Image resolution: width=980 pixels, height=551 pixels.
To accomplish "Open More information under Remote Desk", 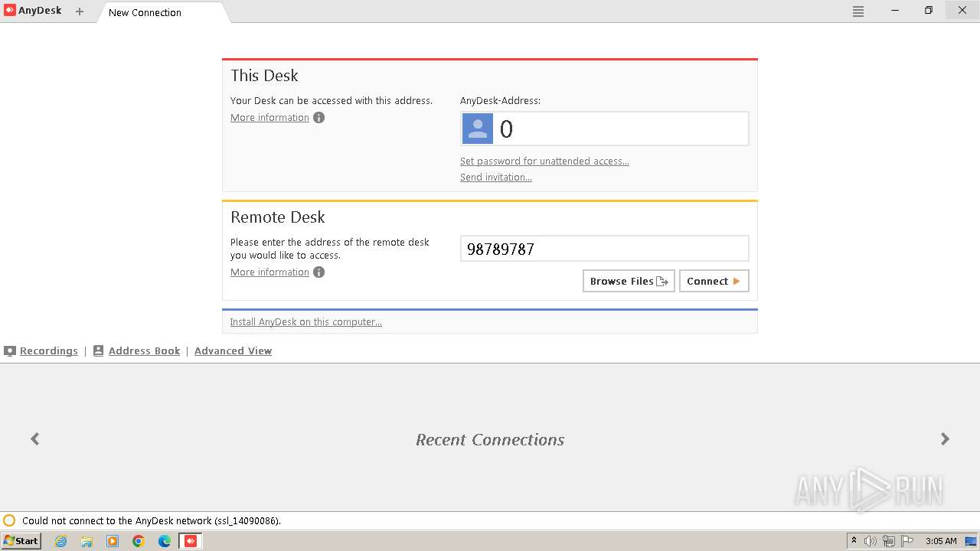I will pyautogui.click(x=269, y=272).
